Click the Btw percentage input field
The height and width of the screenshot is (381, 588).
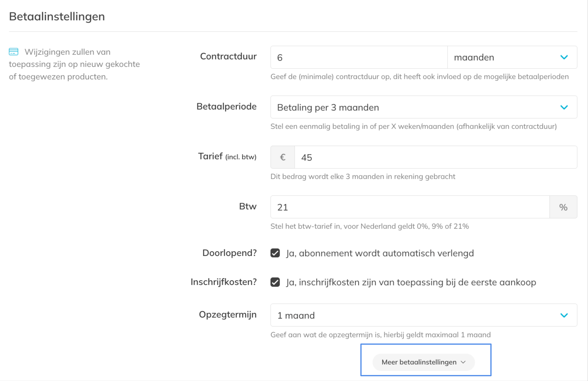(x=410, y=207)
